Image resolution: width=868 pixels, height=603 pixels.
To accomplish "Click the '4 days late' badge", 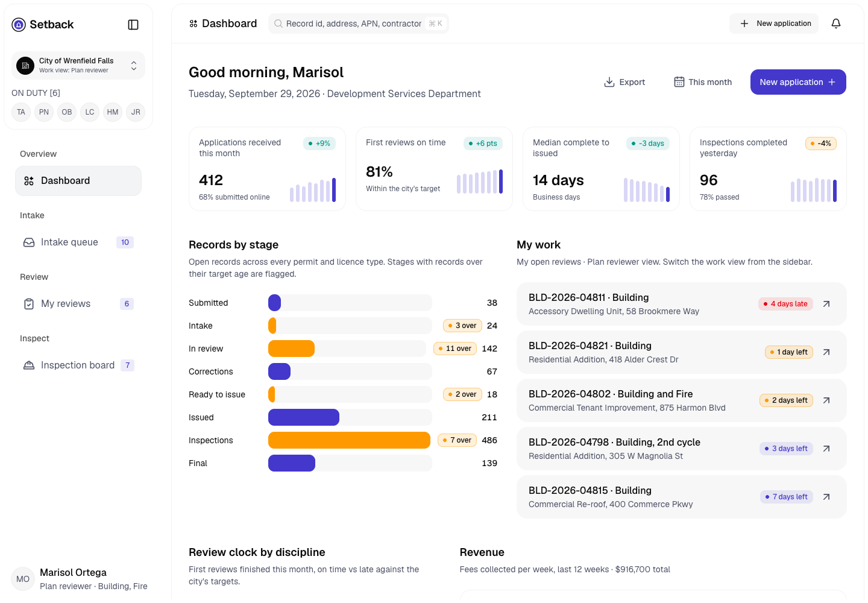I will tap(785, 304).
